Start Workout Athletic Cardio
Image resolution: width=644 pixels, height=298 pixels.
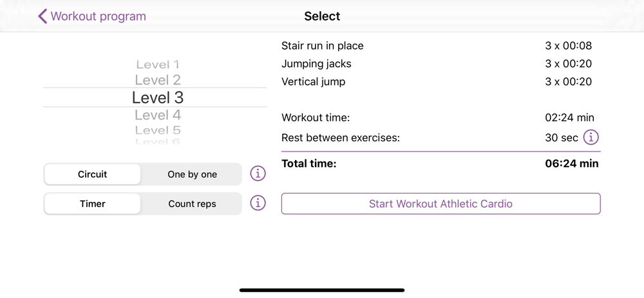pyautogui.click(x=440, y=204)
